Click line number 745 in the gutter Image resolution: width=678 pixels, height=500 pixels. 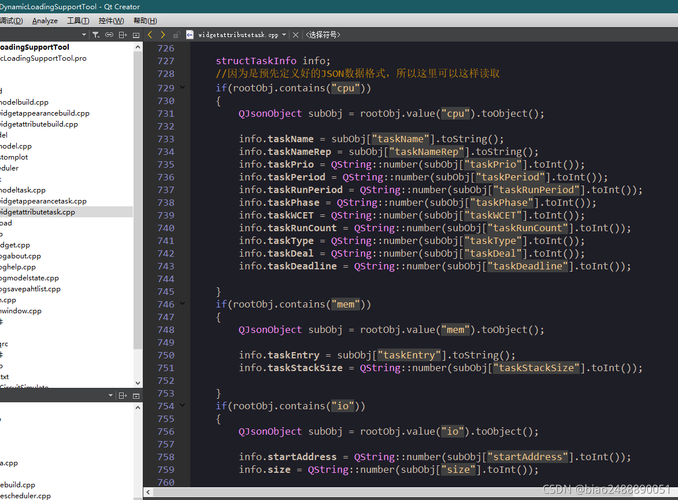pyautogui.click(x=166, y=292)
